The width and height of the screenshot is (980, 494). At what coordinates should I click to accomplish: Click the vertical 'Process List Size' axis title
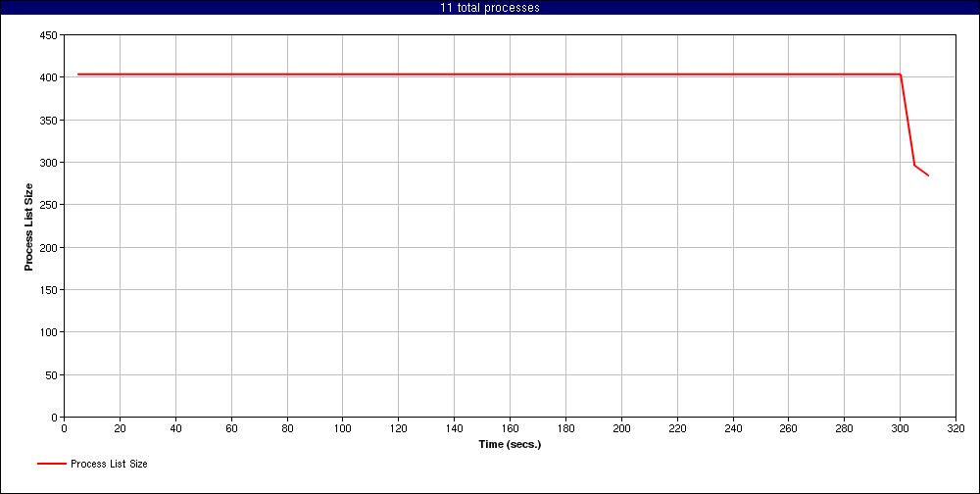pos(28,225)
